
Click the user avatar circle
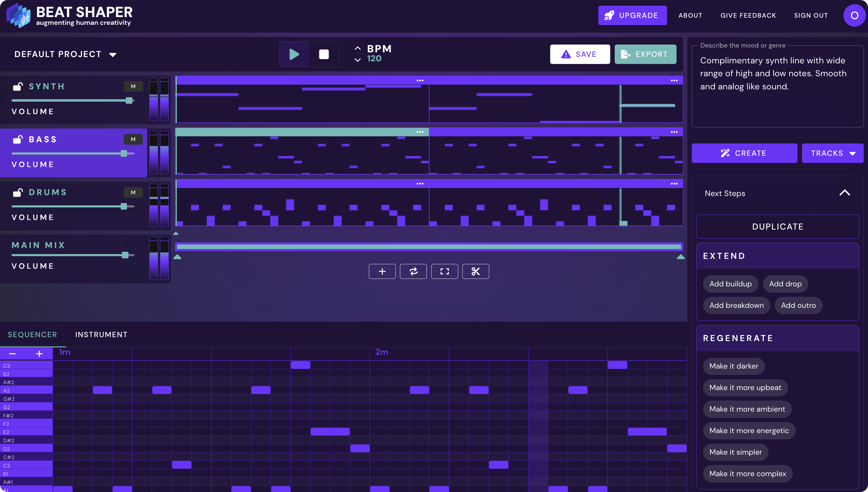tap(854, 15)
